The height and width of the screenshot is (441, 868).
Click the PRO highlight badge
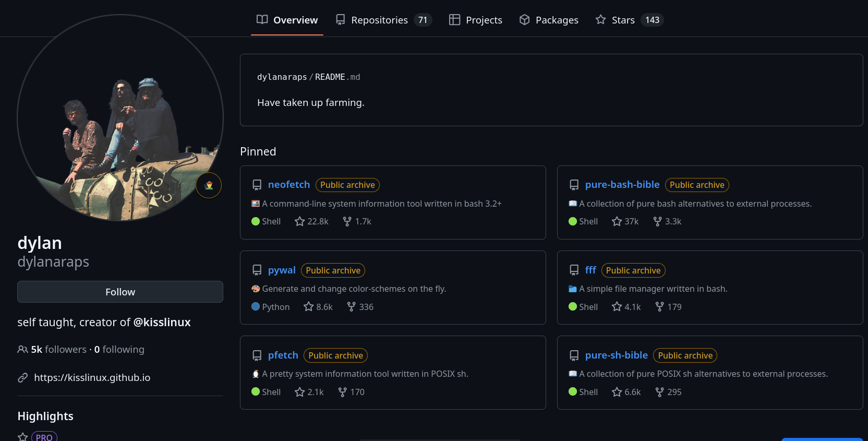pyautogui.click(x=44, y=437)
